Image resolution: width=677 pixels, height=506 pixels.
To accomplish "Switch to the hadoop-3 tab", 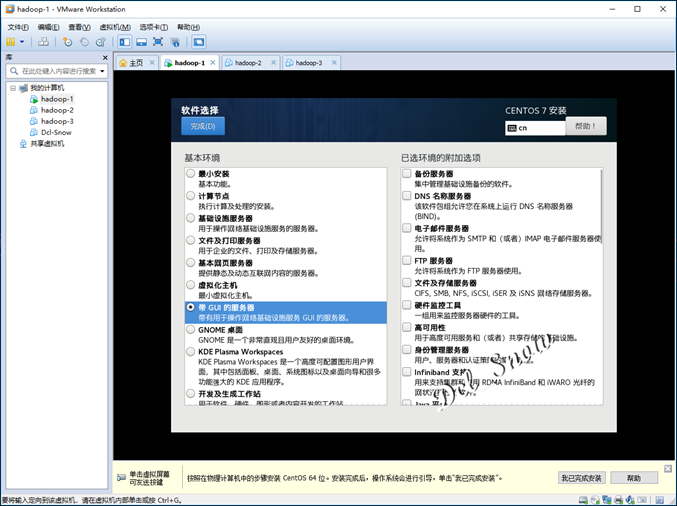I will coord(309,63).
